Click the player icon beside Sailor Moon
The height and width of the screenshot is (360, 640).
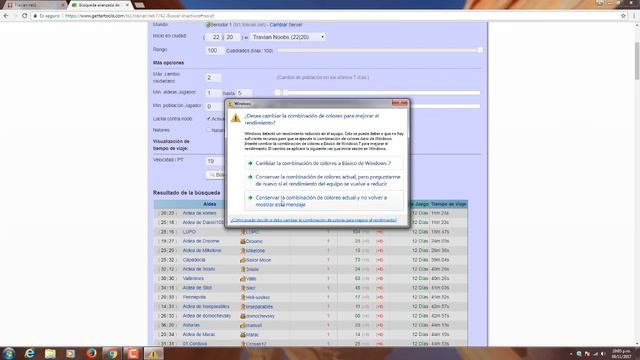242,260
